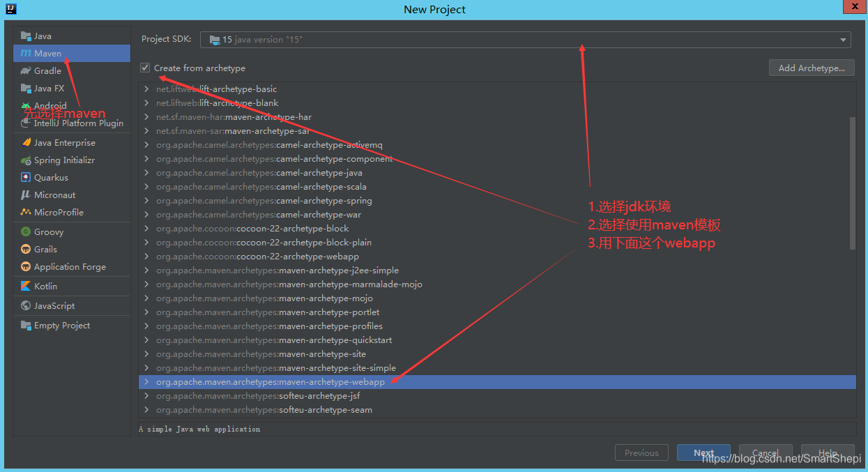This screenshot has height=472, width=868.
Task: Toggle the Create from archetype checkbox
Action: click(145, 68)
